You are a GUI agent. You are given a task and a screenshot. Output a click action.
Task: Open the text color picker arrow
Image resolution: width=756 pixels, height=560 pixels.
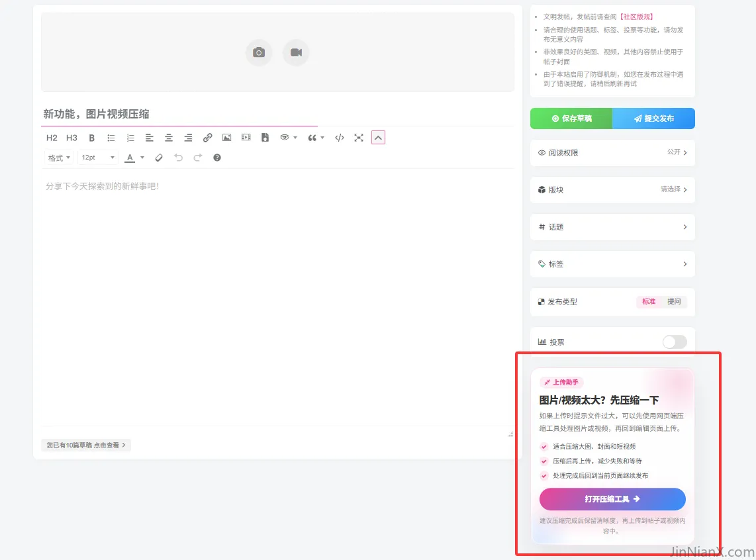[142, 158]
